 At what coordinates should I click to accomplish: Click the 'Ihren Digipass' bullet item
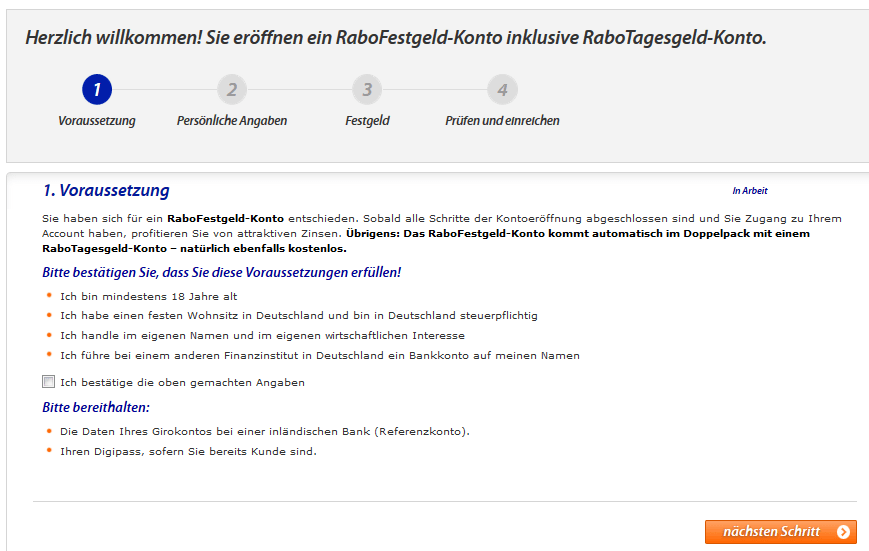[188, 451]
